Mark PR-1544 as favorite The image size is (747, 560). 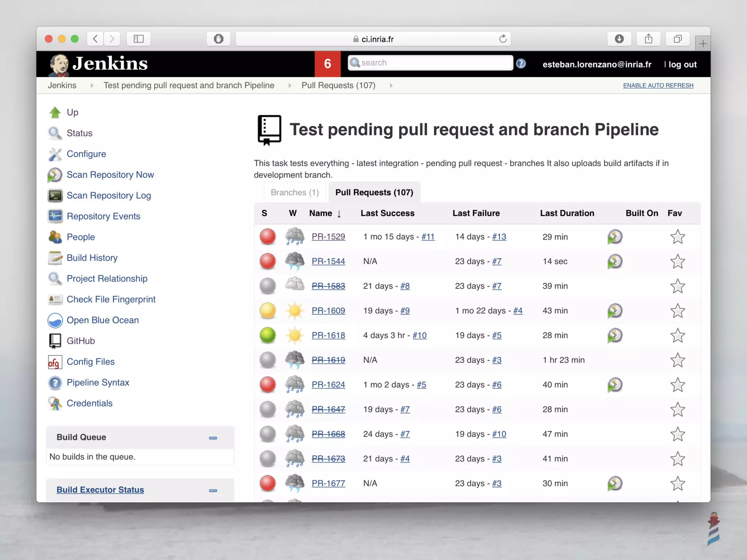tap(677, 261)
